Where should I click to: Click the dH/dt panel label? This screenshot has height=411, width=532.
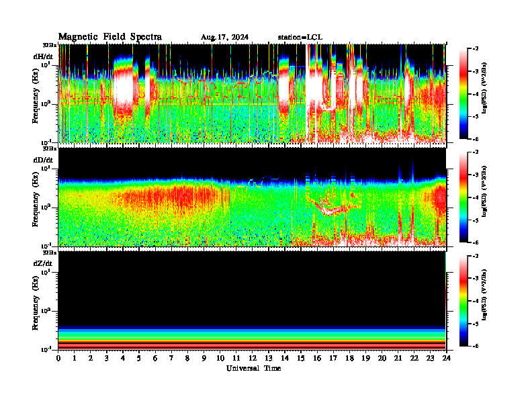[x=43, y=56]
